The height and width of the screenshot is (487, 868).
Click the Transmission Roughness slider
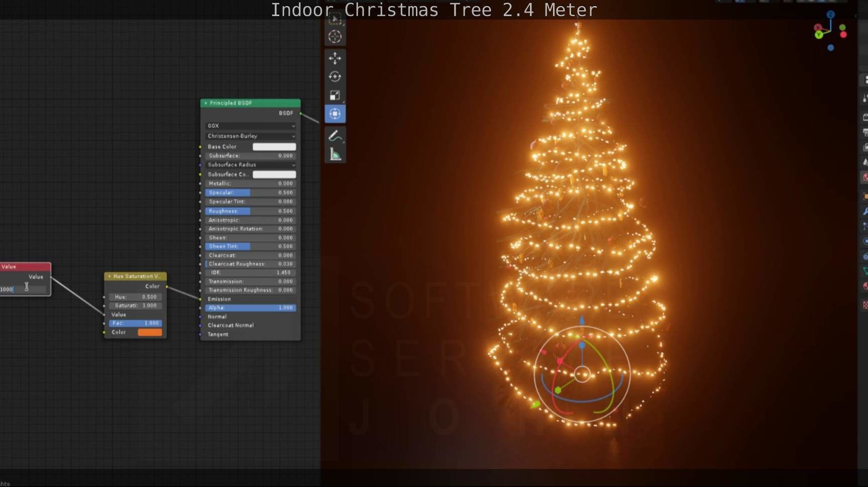tap(251, 290)
